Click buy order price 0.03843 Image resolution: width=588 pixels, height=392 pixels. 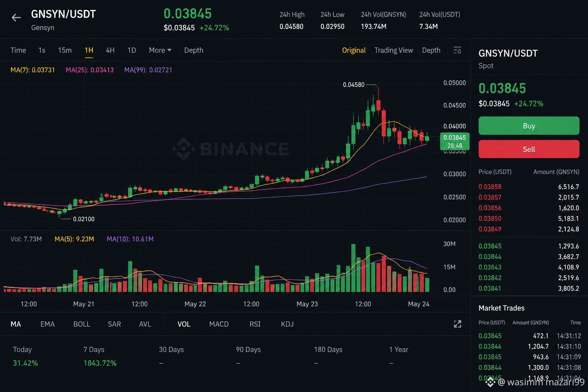490,267
